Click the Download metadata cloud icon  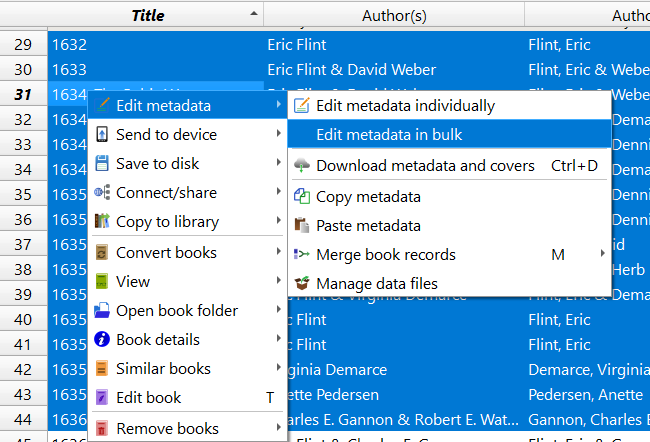pos(301,165)
